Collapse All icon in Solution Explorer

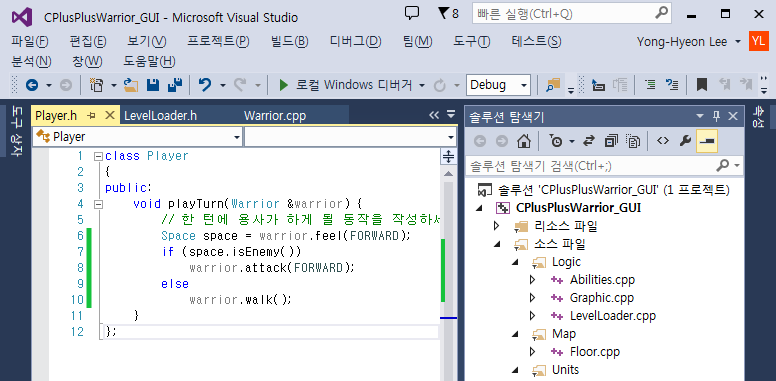[611, 142]
